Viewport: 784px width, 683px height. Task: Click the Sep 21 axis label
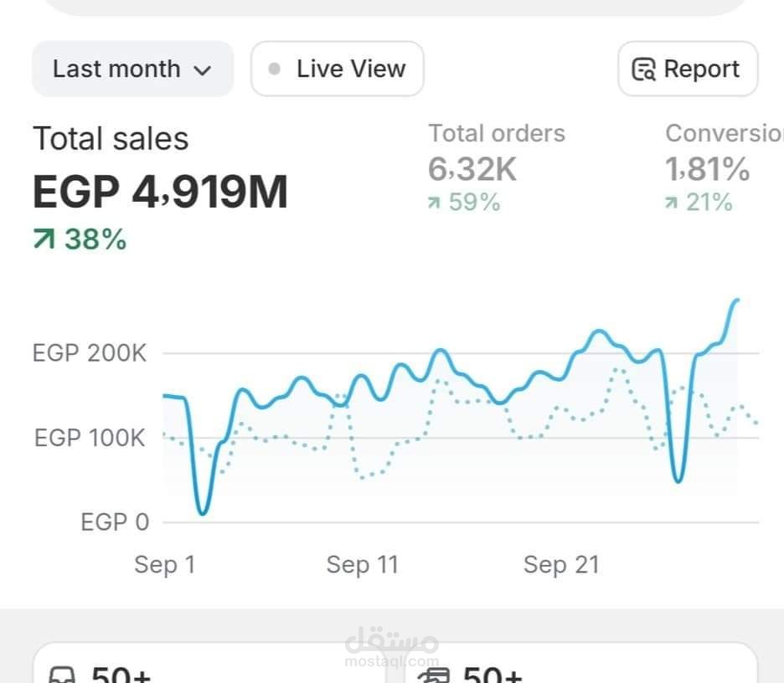click(561, 565)
